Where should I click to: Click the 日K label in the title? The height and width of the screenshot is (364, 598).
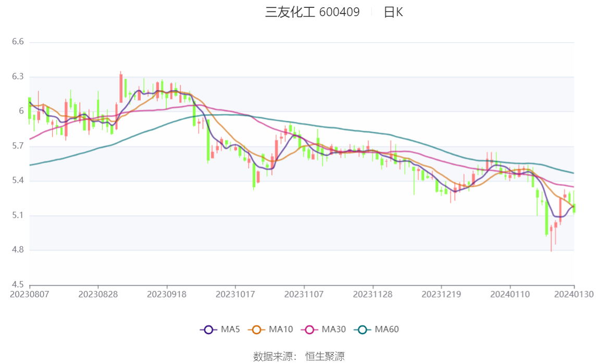393,12
